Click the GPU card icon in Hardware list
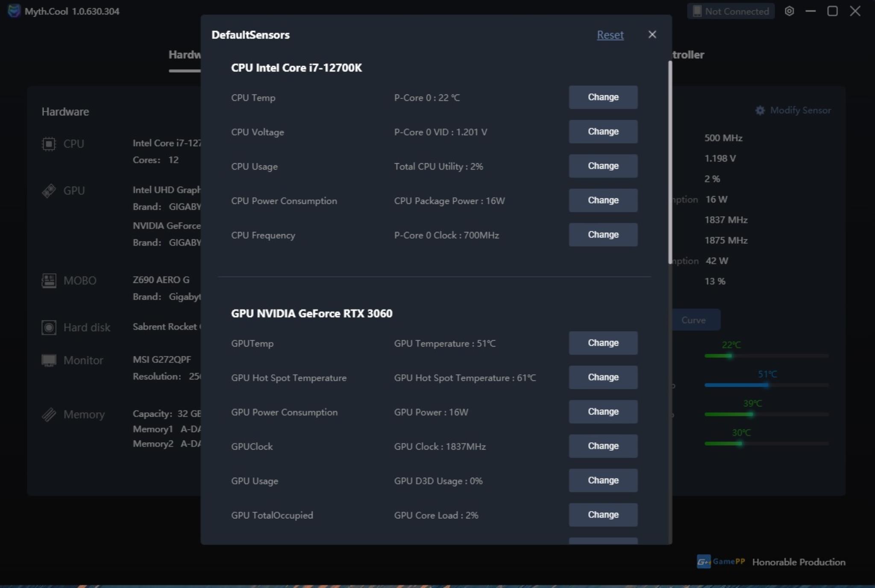The height and width of the screenshot is (588, 875). [x=49, y=191]
